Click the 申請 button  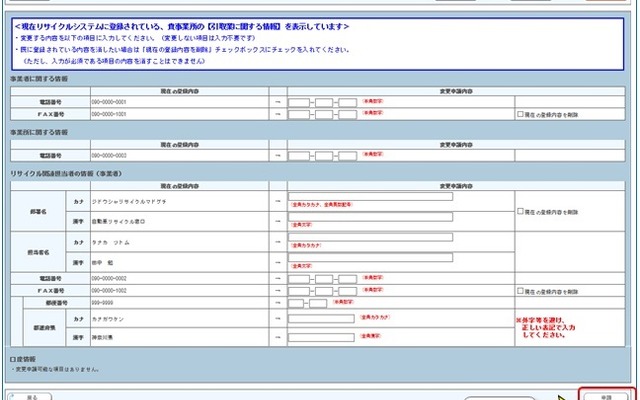coord(606,397)
